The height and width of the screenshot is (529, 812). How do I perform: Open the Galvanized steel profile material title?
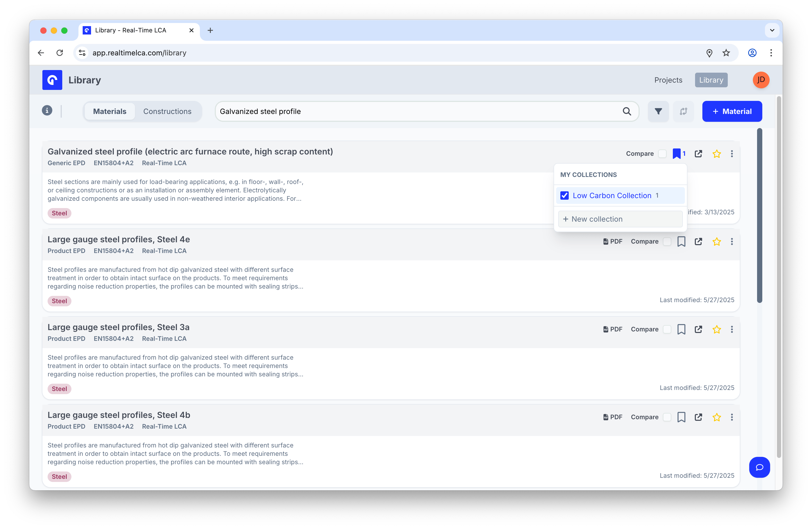click(x=190, y=152)
